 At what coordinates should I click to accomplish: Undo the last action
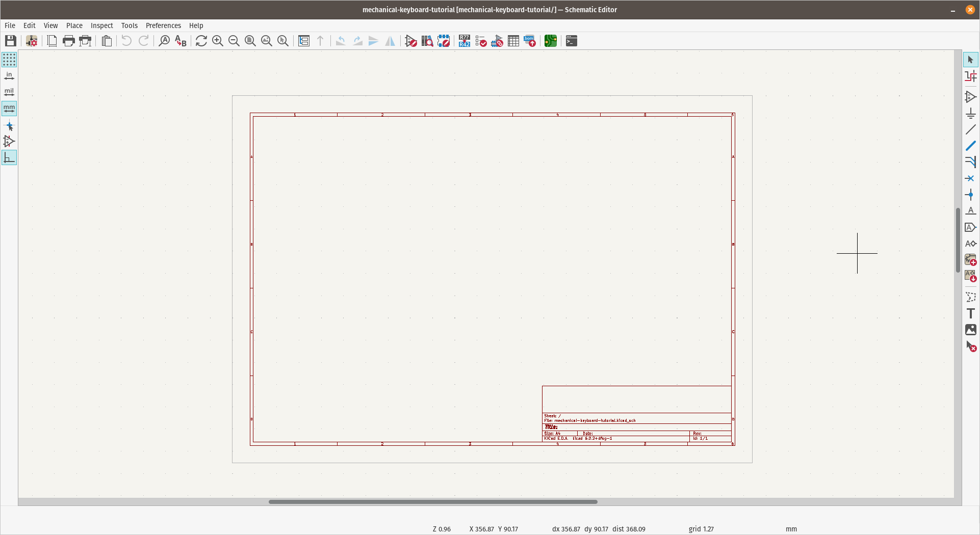coord(126,41)
